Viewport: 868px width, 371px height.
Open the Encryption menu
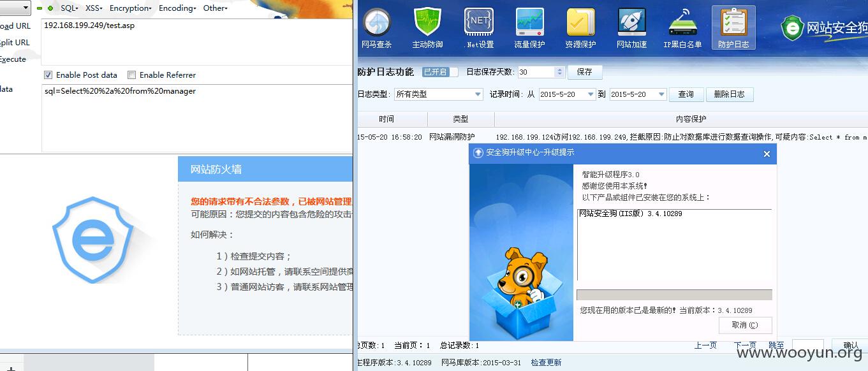[x=130, y=8]
